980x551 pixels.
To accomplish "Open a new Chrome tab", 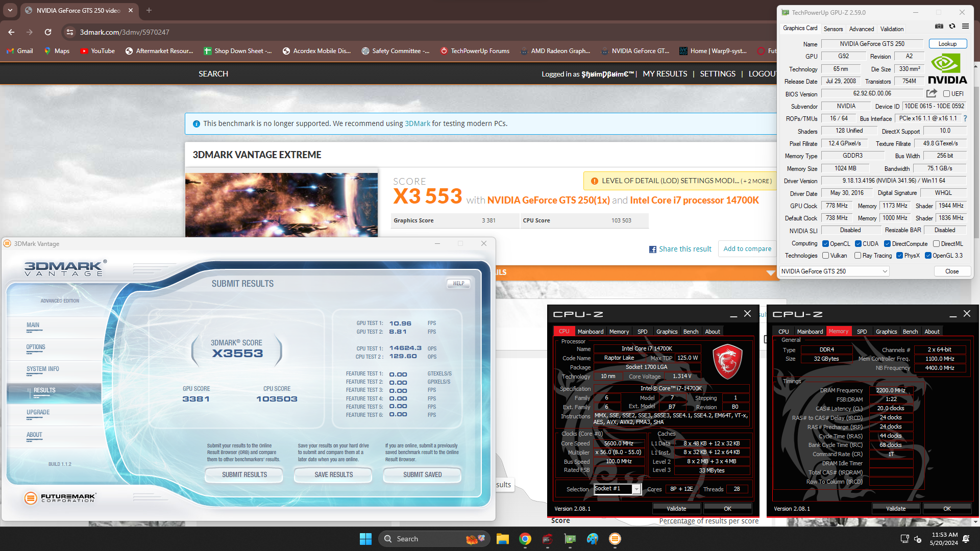I will (149, 10).
